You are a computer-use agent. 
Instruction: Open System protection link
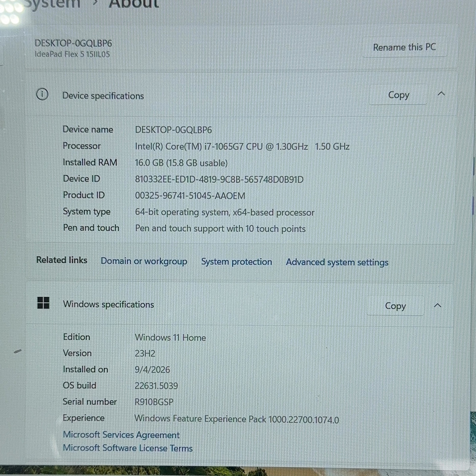236,262
